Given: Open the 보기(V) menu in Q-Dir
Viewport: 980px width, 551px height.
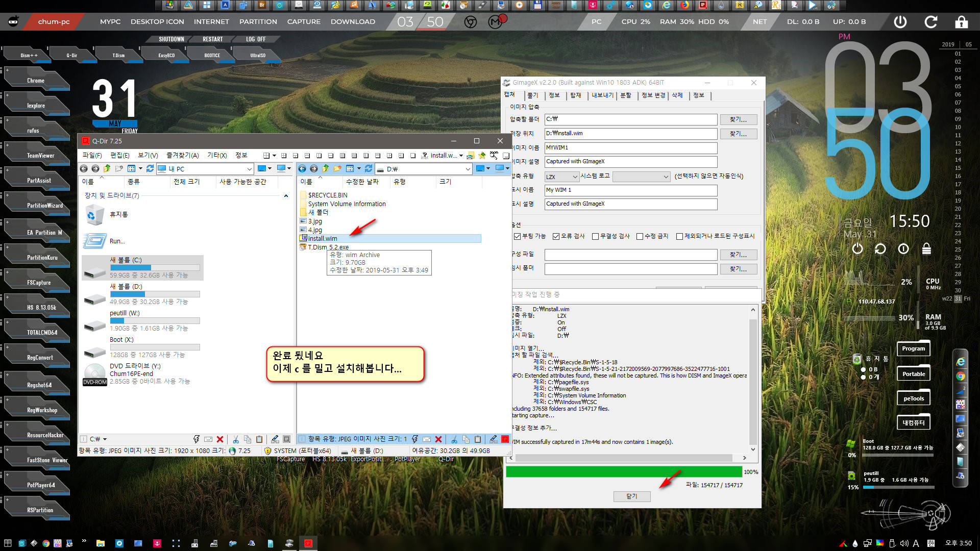Looking at the screenshot, I should tap(148, 155).
